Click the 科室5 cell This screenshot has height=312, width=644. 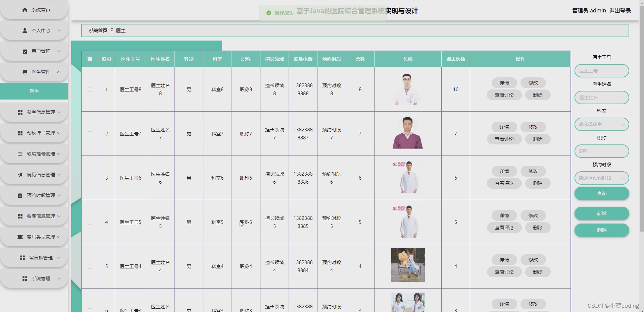(x=217, y=222)
